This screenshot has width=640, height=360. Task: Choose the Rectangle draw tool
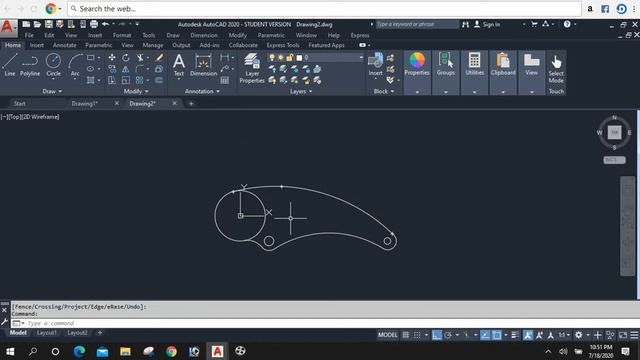pos(91,58)
